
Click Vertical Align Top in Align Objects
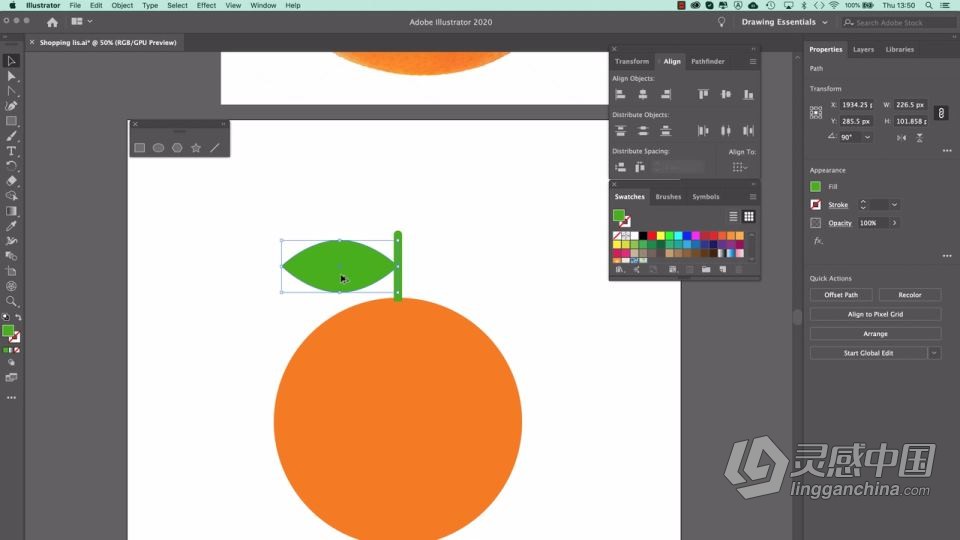click(703, 94)
